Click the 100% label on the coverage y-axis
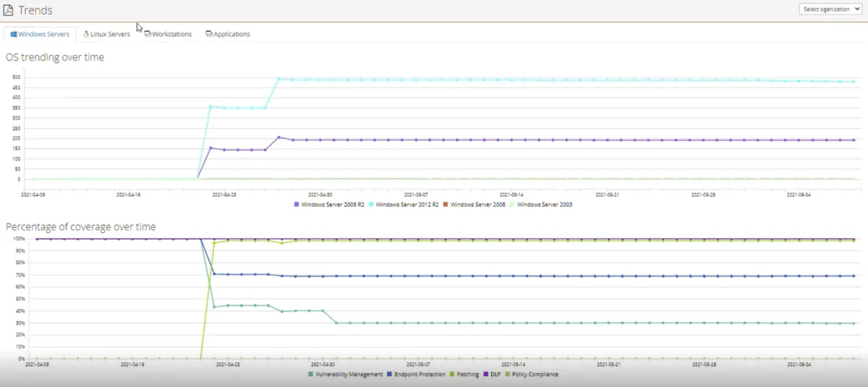This screenshot has width=868, height=387. click(18, 239)
